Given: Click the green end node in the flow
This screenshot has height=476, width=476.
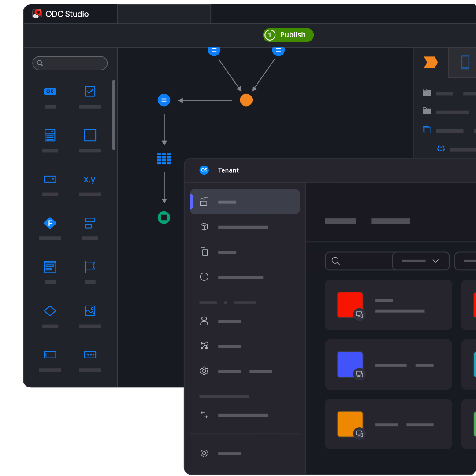Looking at the screenshot, I should pyautogui.click(x=164, y=217).
